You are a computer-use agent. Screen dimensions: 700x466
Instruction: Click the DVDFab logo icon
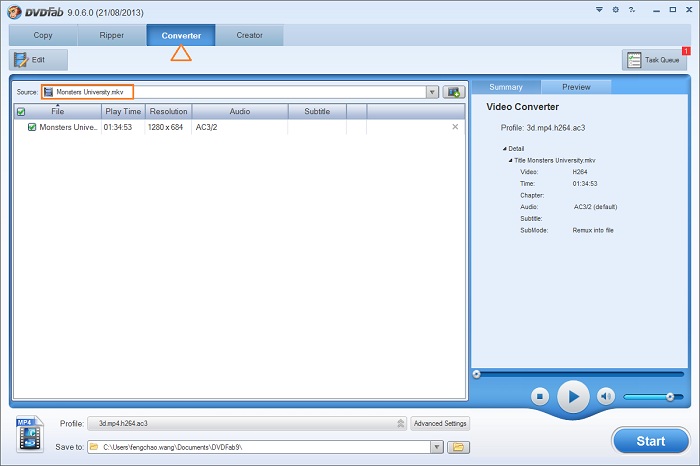coord(14,12)
